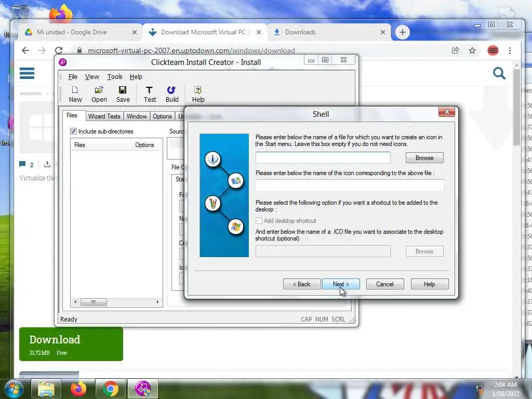
Task: Reload the page in the browser
Action: pos(59,50)
